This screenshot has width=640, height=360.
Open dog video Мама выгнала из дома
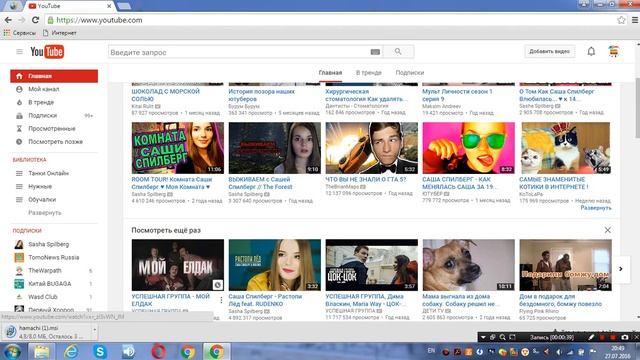[469, 265]
